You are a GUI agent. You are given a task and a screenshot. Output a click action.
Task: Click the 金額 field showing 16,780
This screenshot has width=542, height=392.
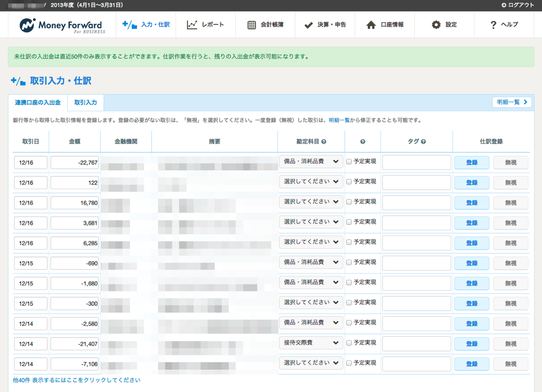pos(75,202)
